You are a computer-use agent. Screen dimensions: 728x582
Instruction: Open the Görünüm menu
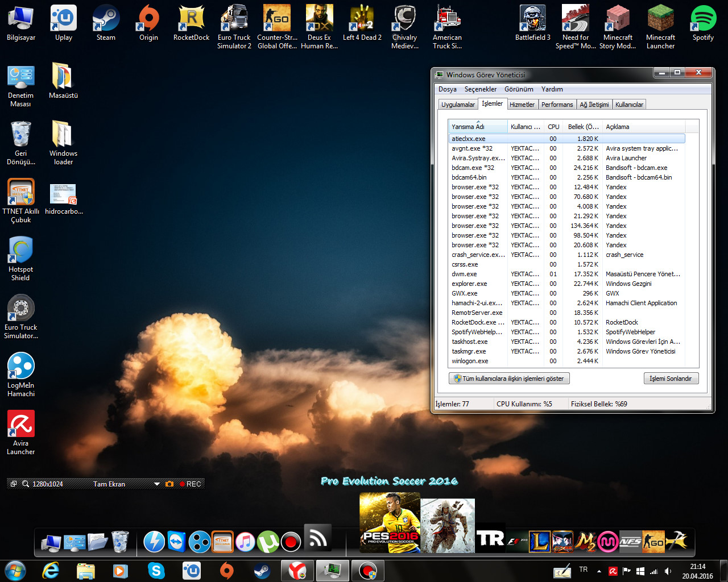click(x=519, y=89)
